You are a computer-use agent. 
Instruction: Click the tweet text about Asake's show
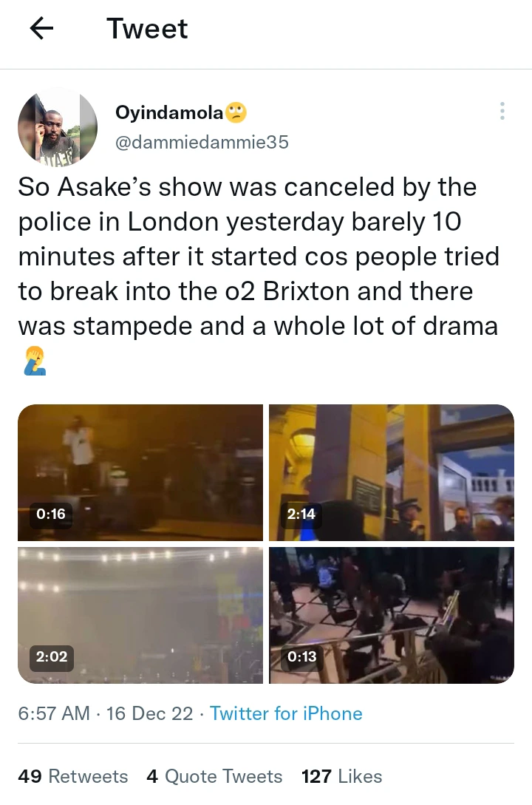pyautogui.click(x=259, y=257)
